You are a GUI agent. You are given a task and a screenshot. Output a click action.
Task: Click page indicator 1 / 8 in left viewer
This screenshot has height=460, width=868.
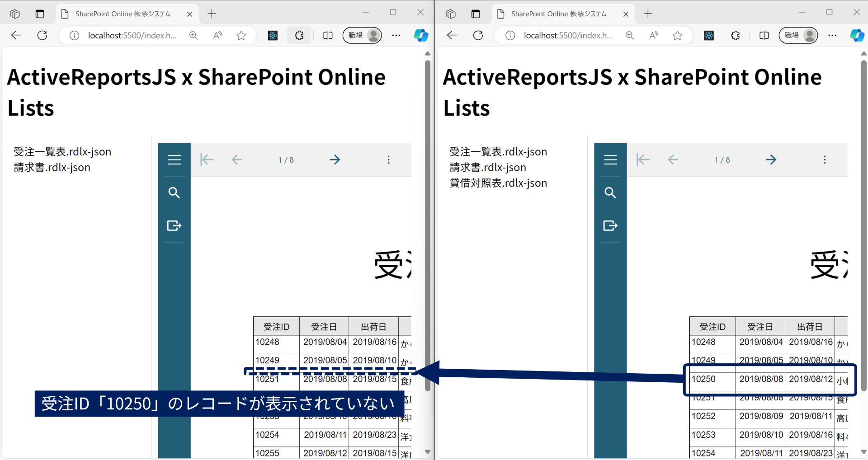pyautogui.click(x=286, y=160)
